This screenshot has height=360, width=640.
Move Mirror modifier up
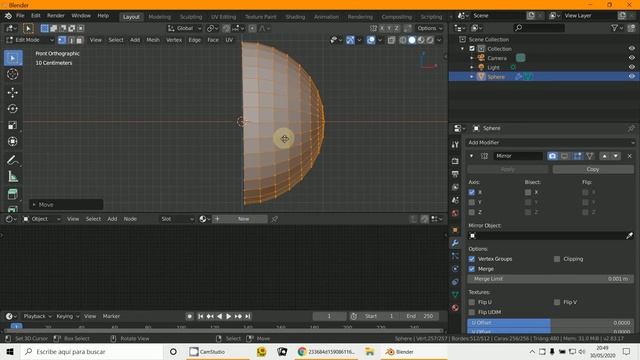(x=604, y=156)
